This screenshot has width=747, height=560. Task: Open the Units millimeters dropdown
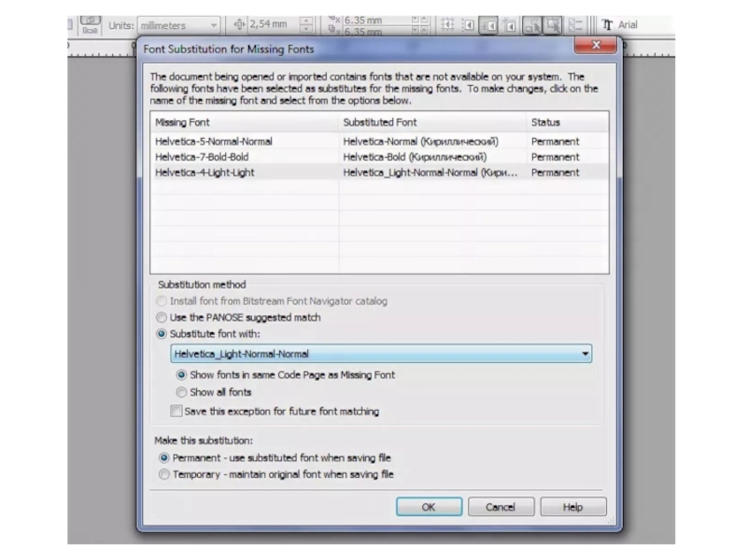(178, 25)
